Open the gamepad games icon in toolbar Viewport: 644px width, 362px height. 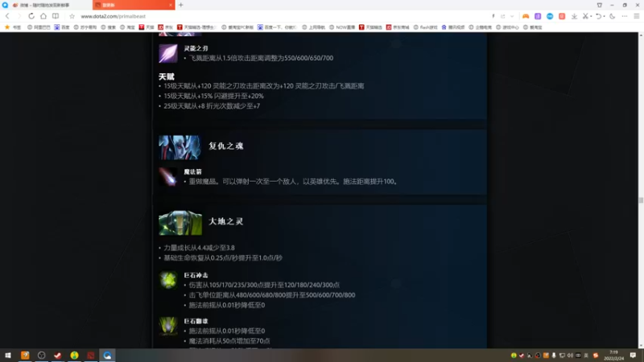pyautogui.click(x=526, y=16)
